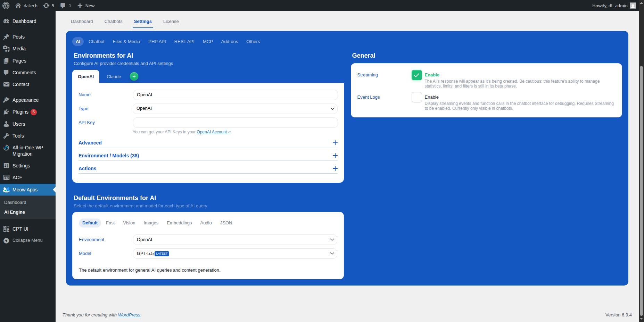Click the Contact envelope icon
This screenshot has width=644, height=322.
pos(6,84)
